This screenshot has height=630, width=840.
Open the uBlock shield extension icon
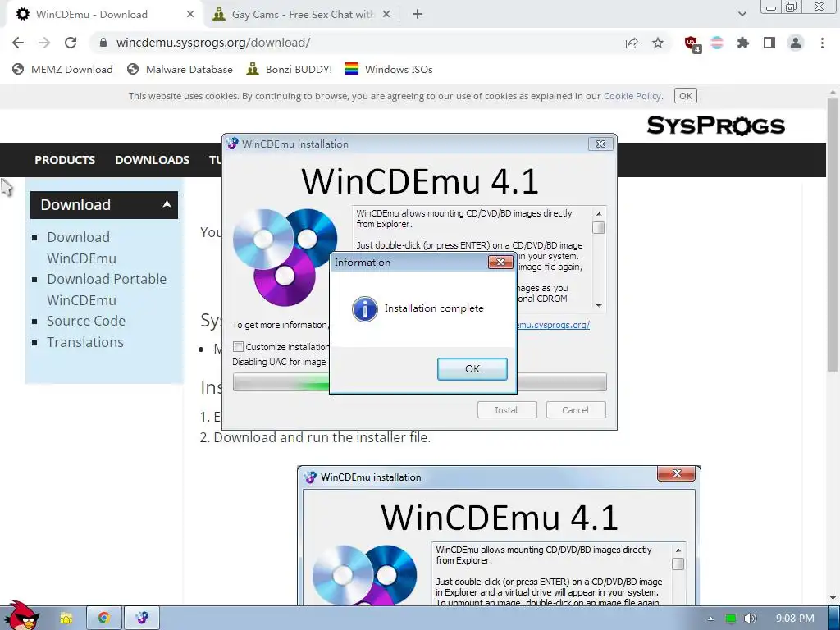pyautogui.click(x=692, y=43)
